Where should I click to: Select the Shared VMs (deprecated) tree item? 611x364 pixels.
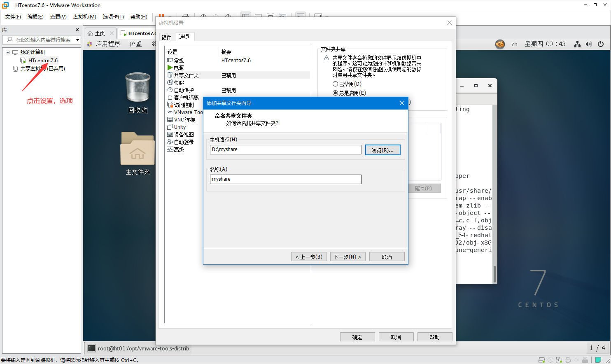42,69
